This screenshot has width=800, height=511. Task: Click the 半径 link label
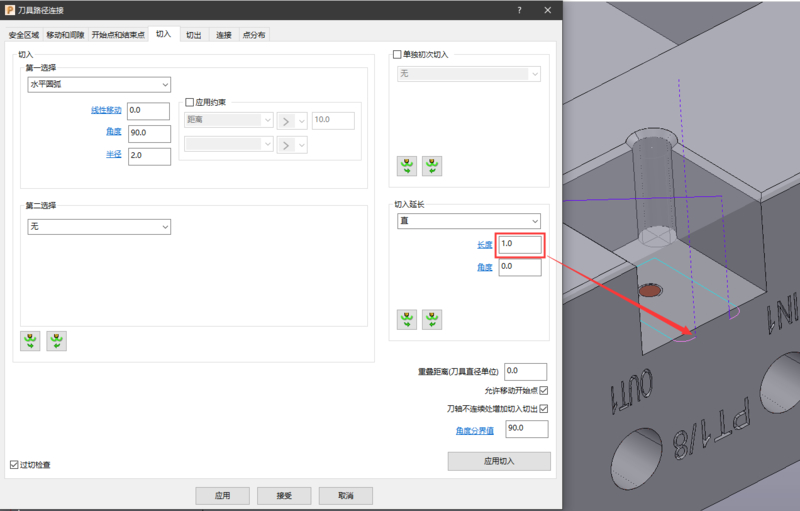coord(113,155)
